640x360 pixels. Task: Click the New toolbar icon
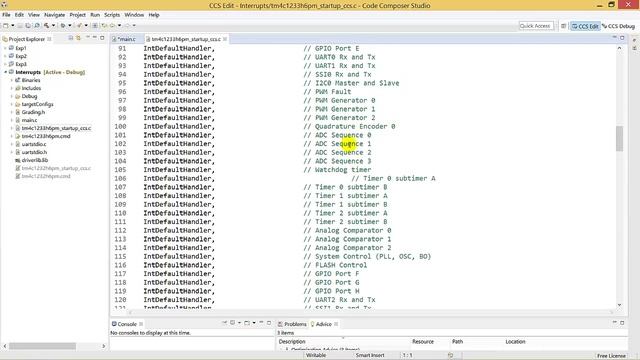pyautogui.click(x=6, y=25)
